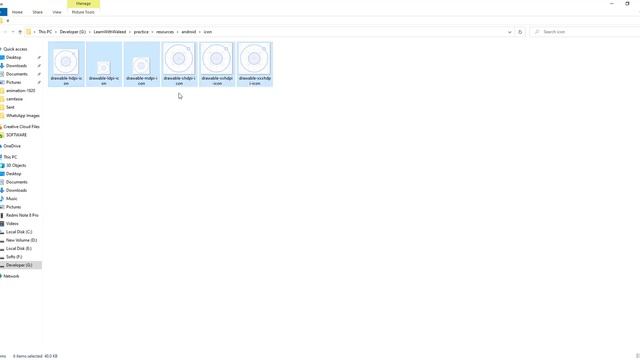
Task: Refresh the current folder view
Action: tap(520, 32)
